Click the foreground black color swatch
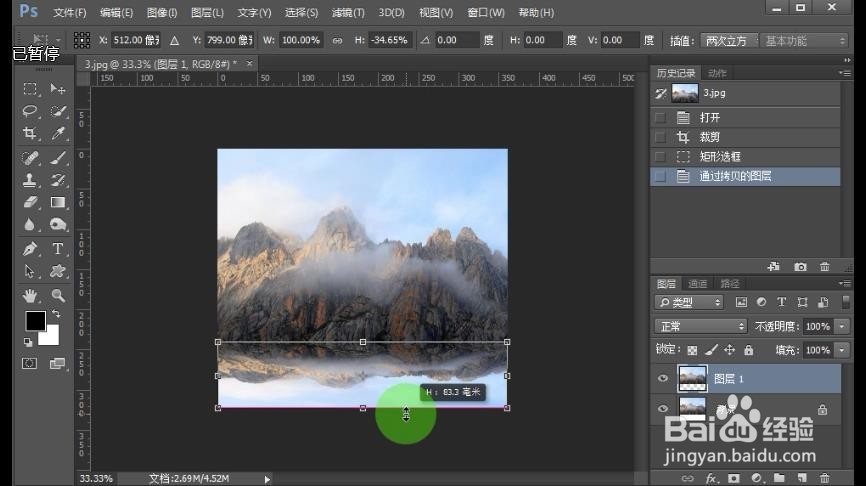 click(35, 320)
